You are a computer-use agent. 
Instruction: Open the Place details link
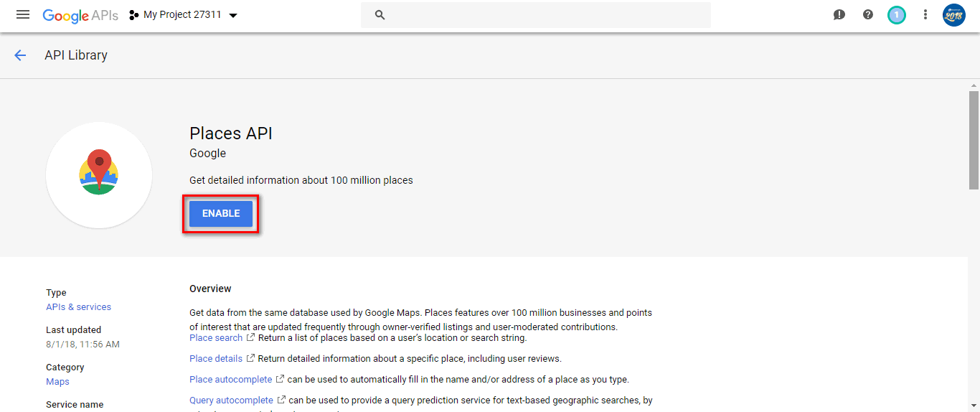click(x=216, y=358)
